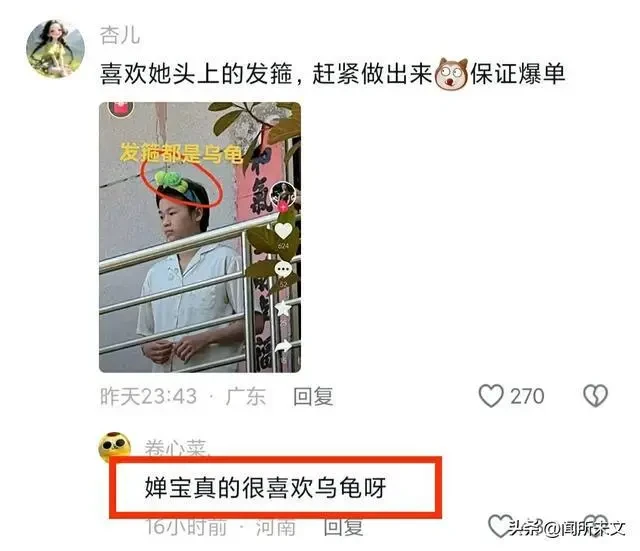This screenshot has width=640, height=551.
Task: Open the attached comment image thumbnail
Action: tap(200, 237)
